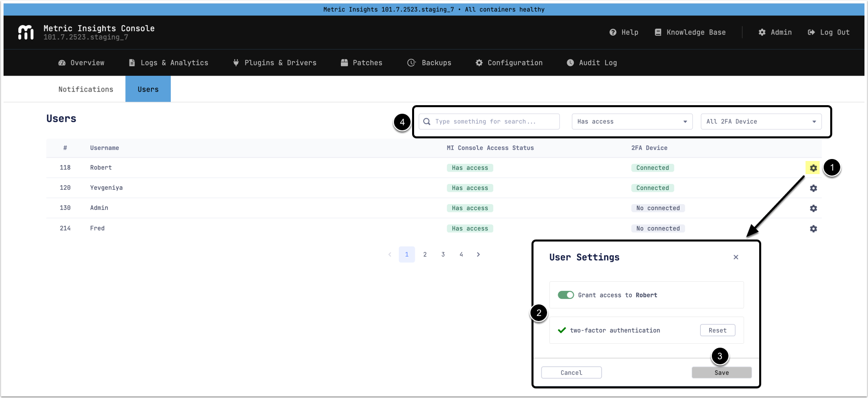
Task: Open the Knowledge Base link
Action: coord(690,32)
